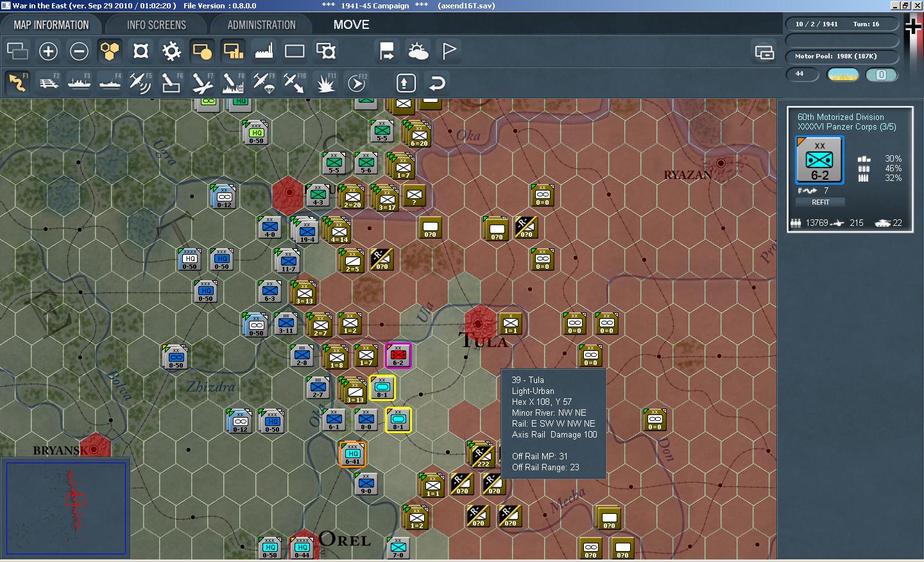Select the Move mode (F1) icon
Image resolution: width=924 pixels, height=562 pixels.
pyautogui.click(x=17, y=83)
